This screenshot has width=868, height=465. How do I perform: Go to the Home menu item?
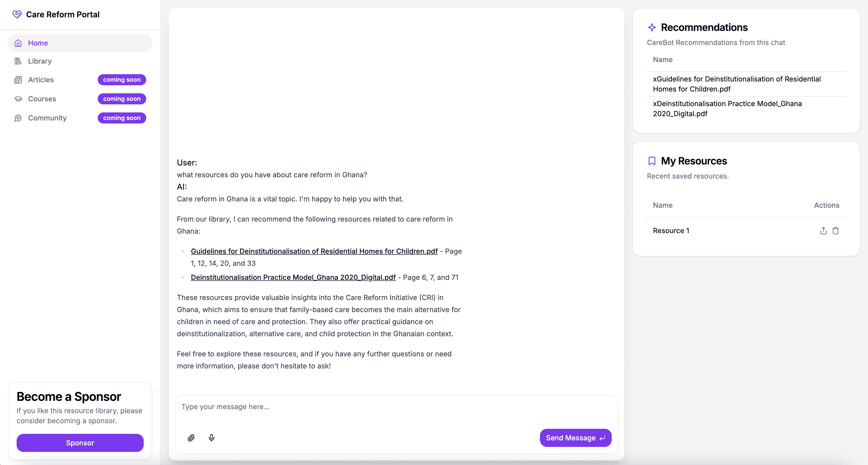tap(38, 43)
